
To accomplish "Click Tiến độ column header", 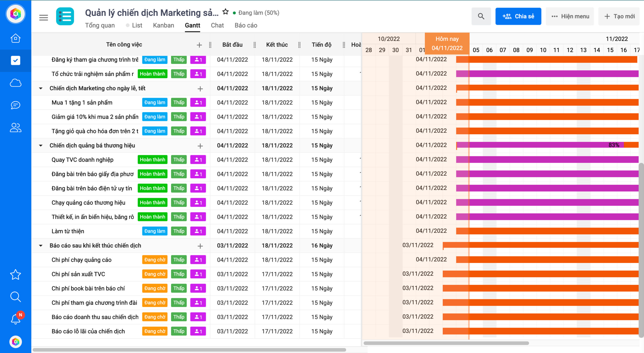I will (321, 45).
